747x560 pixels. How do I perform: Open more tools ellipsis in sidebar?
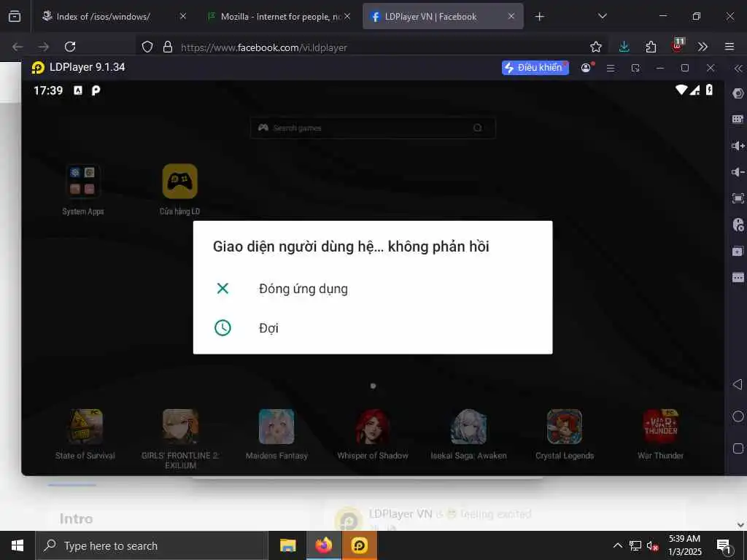coord(738,278)
